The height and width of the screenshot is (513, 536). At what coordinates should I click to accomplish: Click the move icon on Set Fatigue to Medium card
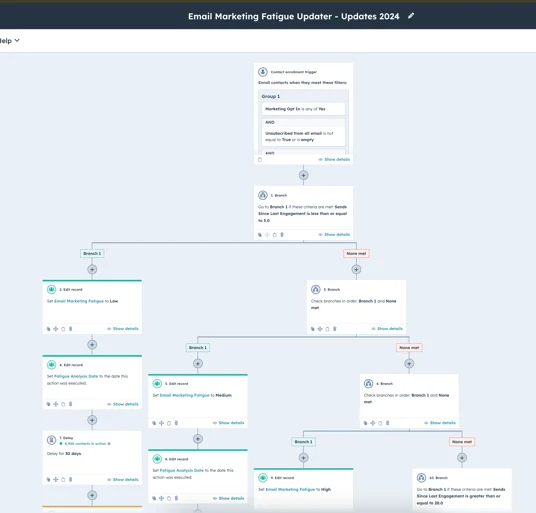[161, 423]
